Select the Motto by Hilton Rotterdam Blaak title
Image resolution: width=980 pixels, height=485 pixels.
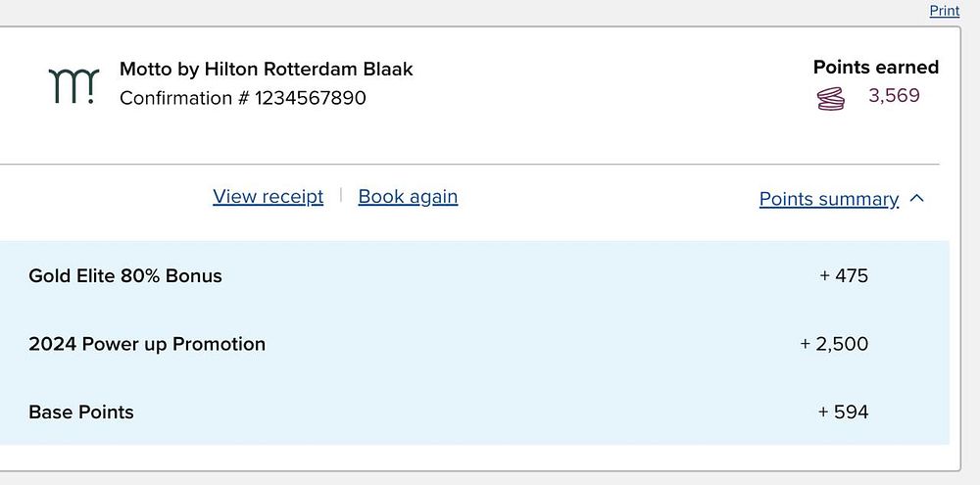point(266,70)
